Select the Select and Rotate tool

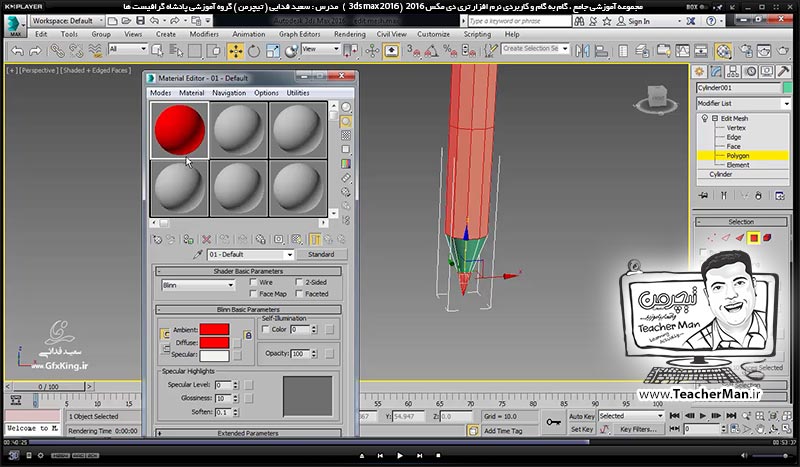click(x=254, y=51)
